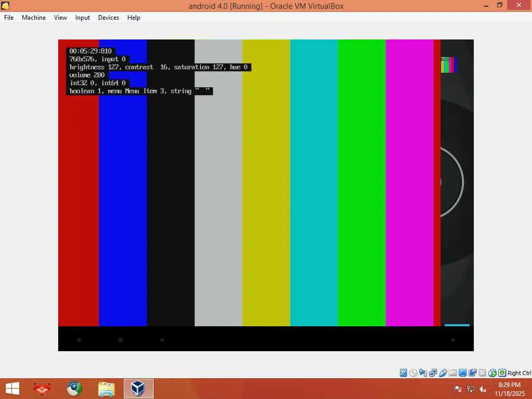Screen dimensions: 532x399
Task: Click the shared folders status icon
Action: point(453,373)
